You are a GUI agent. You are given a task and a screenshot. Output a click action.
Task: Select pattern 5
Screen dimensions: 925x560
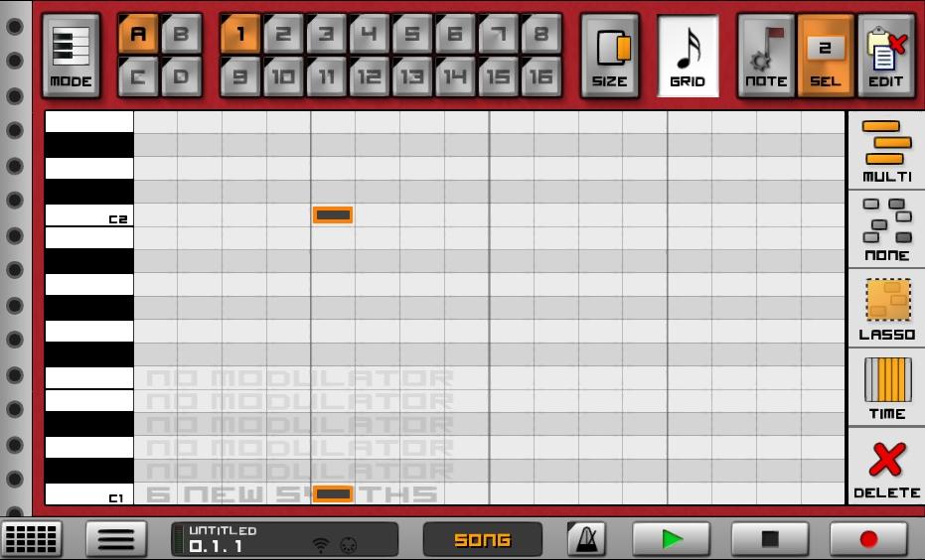point(411,34)
